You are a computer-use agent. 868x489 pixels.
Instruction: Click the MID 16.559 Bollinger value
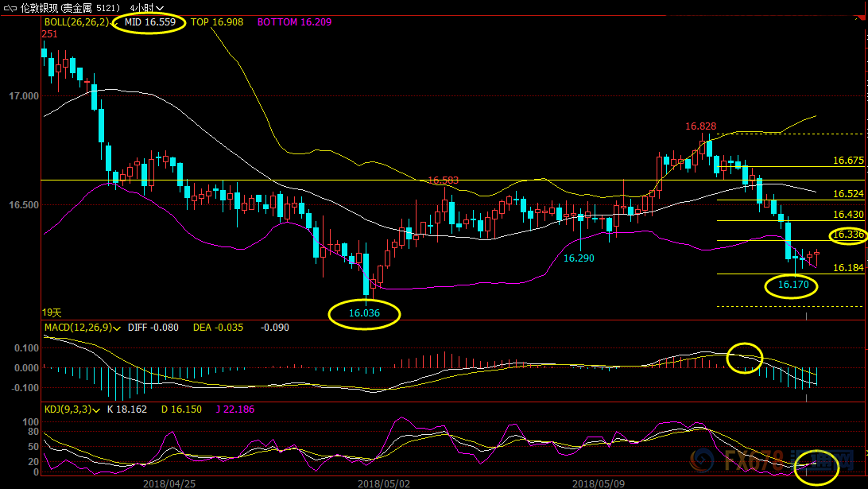coord(150,22)
